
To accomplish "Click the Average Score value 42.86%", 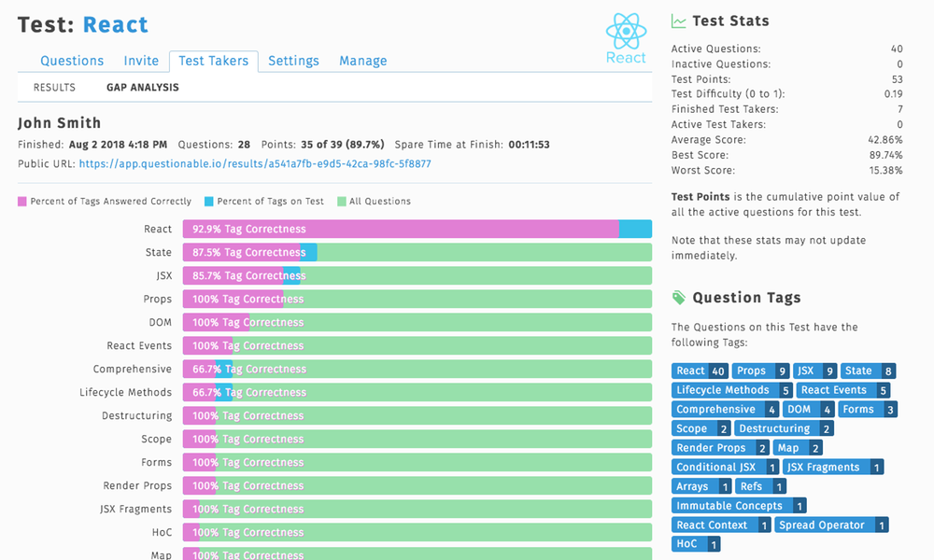I will click(884, 140).
